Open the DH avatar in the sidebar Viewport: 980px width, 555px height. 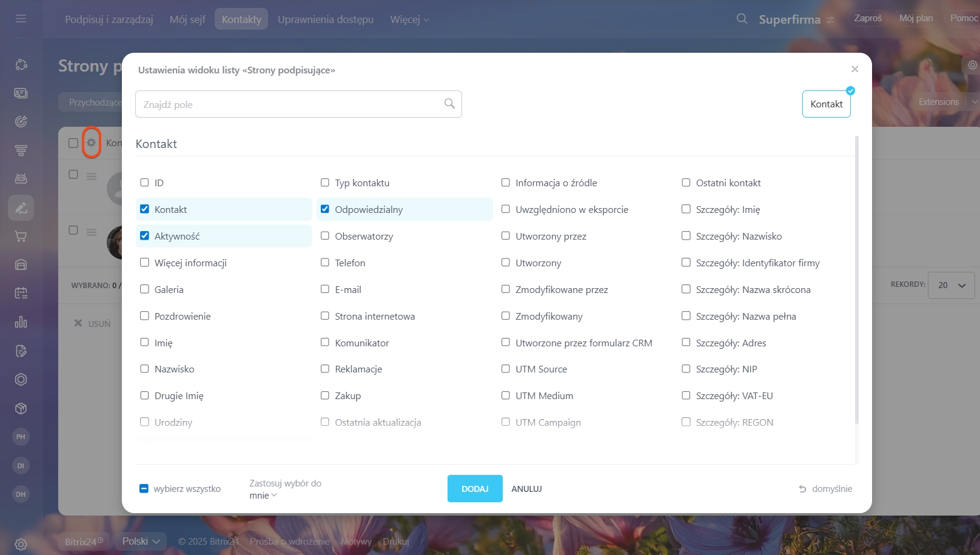click(x=21, y=494)
